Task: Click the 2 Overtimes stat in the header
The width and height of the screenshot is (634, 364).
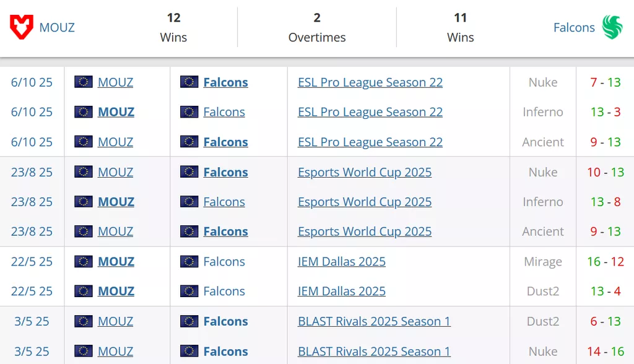Action: (317, 27)
